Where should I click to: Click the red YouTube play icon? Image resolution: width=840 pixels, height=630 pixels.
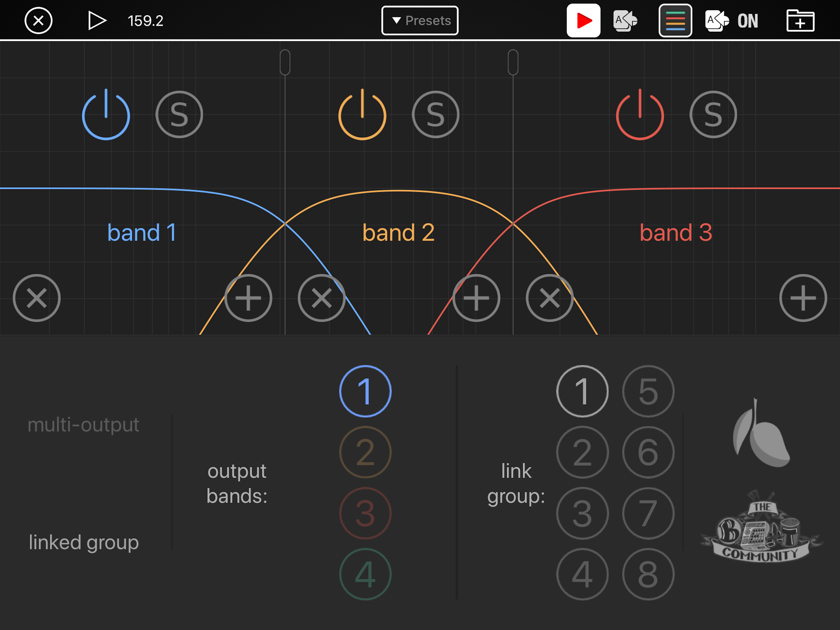coord(583,21)
